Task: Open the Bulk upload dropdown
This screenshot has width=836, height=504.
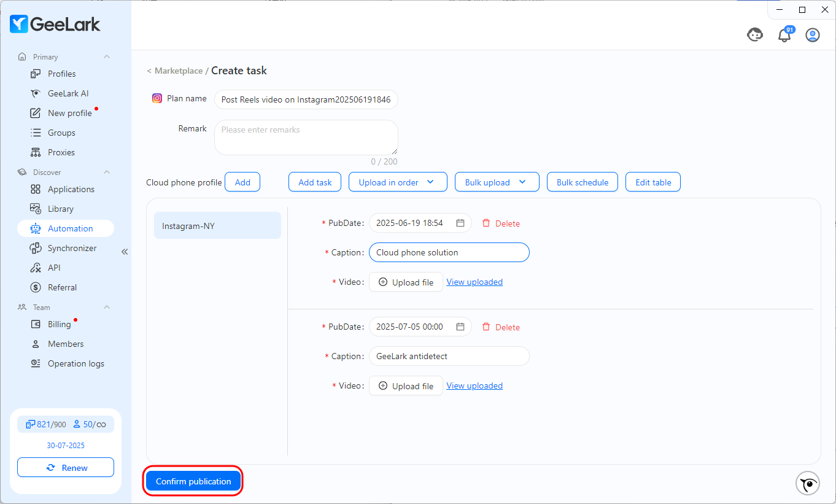Action: pyautogui.click(x=497, y=182)
